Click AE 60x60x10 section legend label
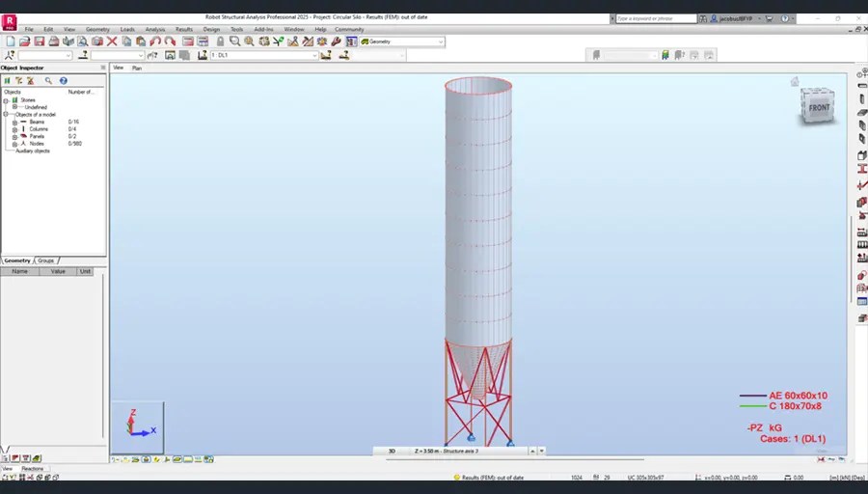The image size is (868, 494). point(798,396)
